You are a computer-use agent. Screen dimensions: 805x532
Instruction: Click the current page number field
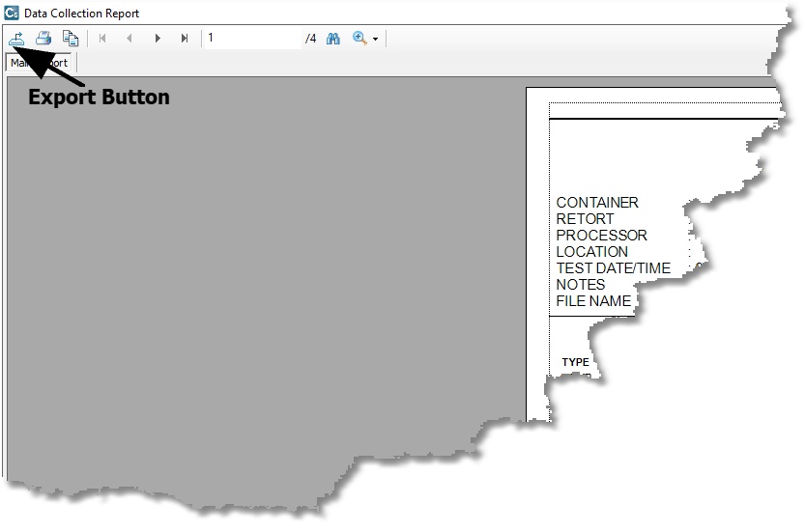point(251,39)
